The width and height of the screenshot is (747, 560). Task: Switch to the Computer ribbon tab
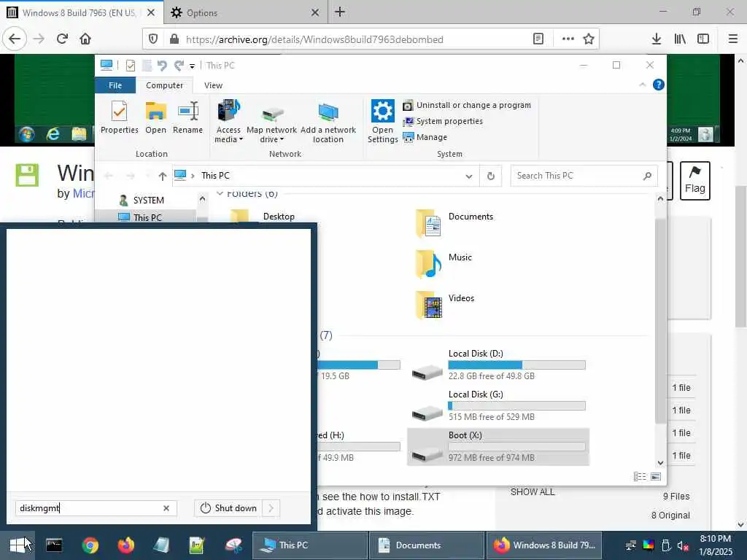(x=164, y=85)
